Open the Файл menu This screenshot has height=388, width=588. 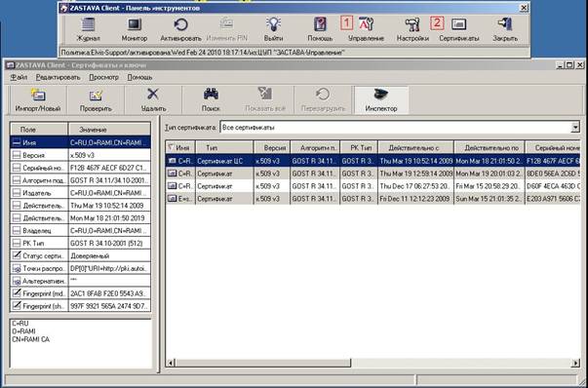coord(19,77)
